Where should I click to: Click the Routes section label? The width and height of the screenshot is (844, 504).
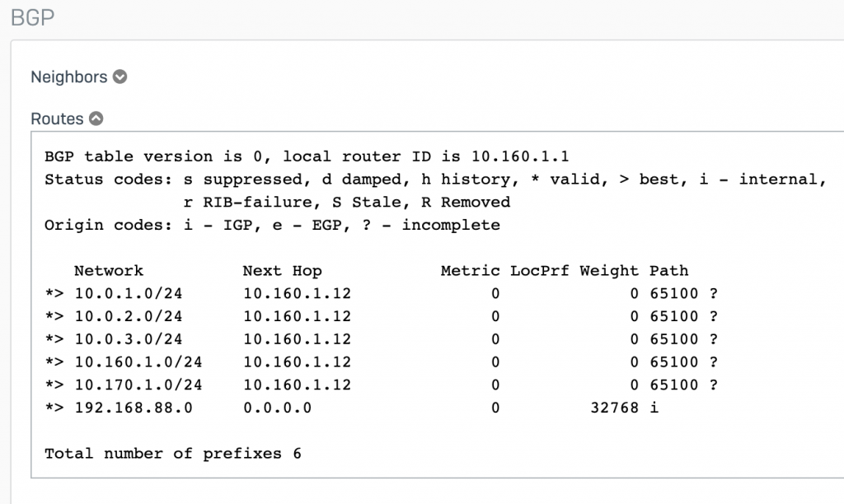pyautogui.click(x=57, y=119)
